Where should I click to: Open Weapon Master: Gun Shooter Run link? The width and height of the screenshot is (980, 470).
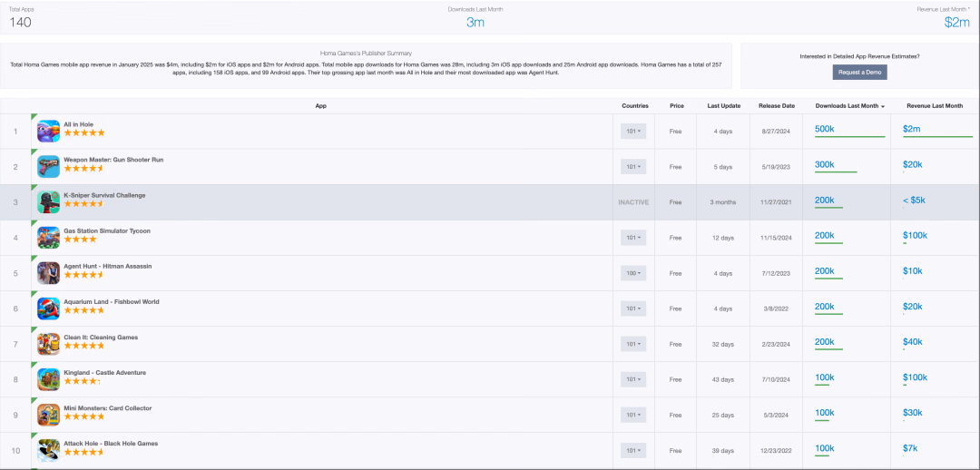[113, 160]
